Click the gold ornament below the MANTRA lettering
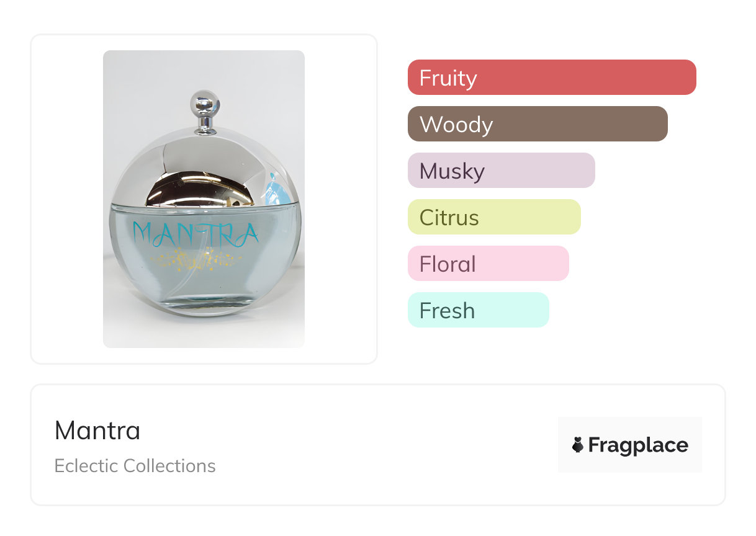Image resolution: width=756 pixels, height=536 pixels. point(196,257)
